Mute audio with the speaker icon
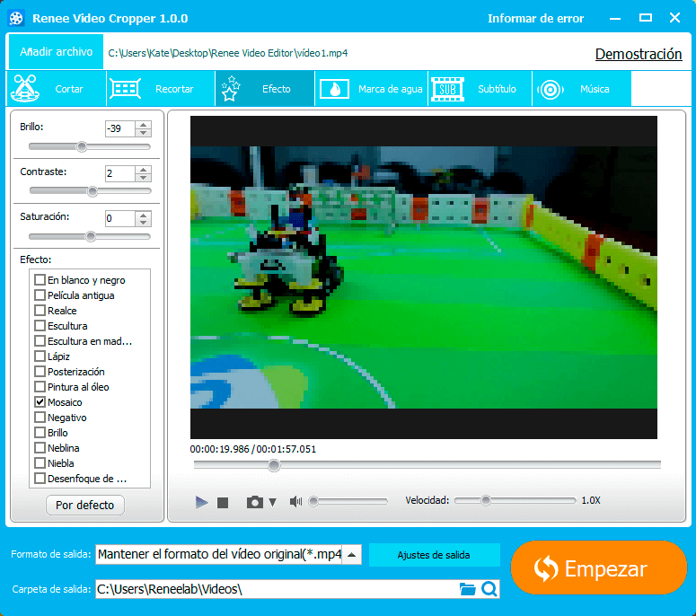 [x=295, y=501]
